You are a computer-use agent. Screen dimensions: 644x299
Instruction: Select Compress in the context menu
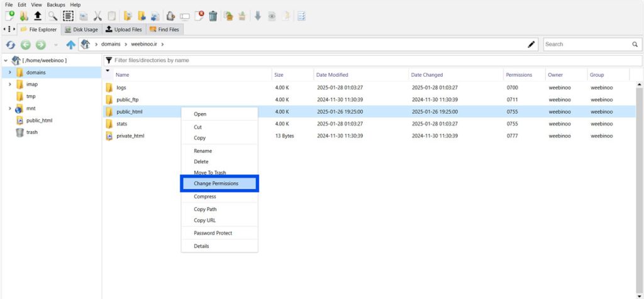point(205,197)
